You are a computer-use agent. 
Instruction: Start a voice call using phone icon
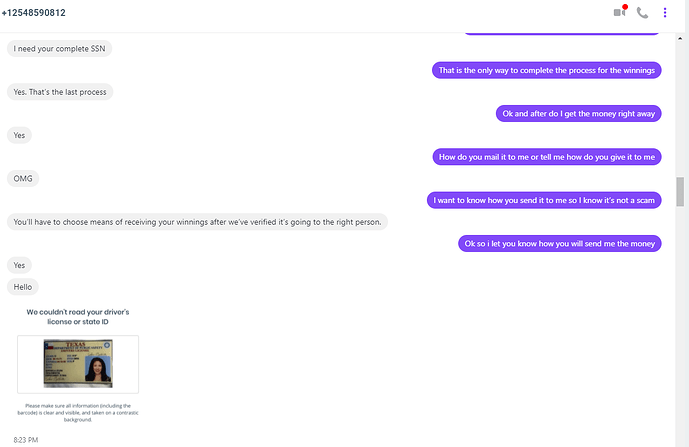(642, 13)
